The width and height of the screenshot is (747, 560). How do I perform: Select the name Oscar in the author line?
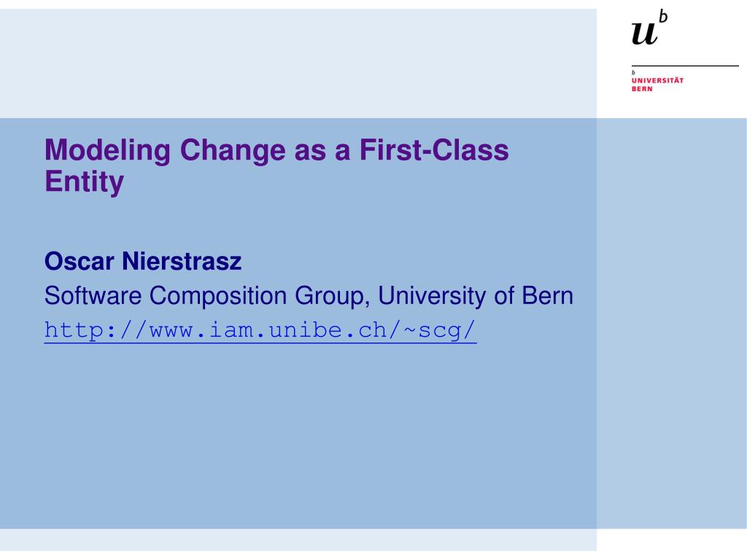click(x=79, y=261)
